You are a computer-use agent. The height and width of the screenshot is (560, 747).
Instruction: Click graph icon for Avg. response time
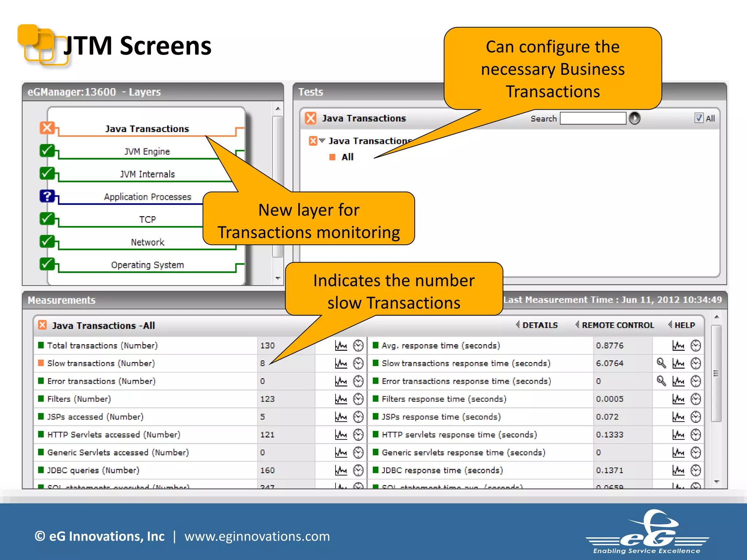(678, 345)
